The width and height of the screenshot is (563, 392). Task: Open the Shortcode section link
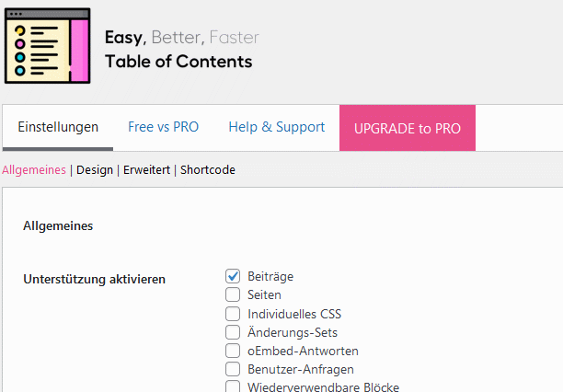[x=208, y=169]
